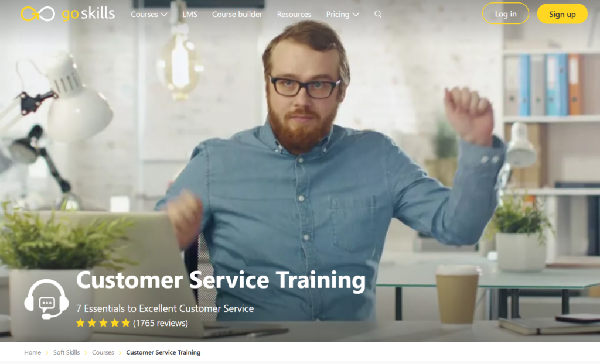Go to Courses breadcrumb link
600x364 pixels.
coord(103,352)
